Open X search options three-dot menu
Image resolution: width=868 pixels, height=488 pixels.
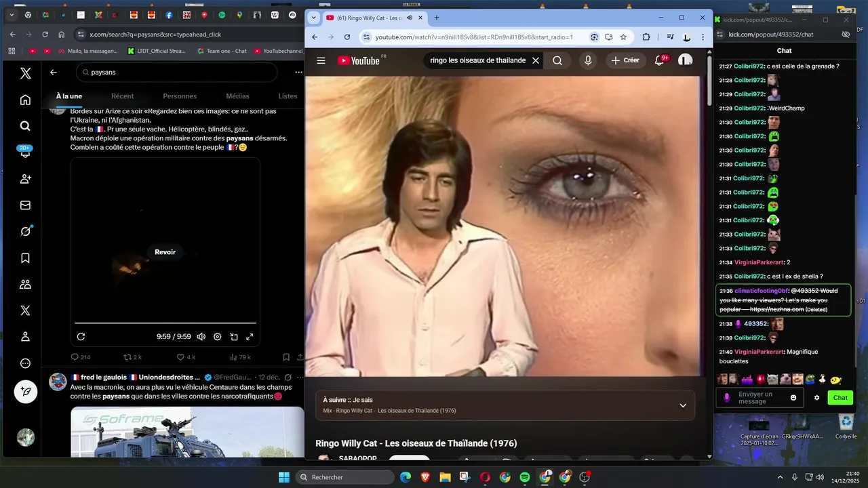pyautogui.click(x=298, y=72)
